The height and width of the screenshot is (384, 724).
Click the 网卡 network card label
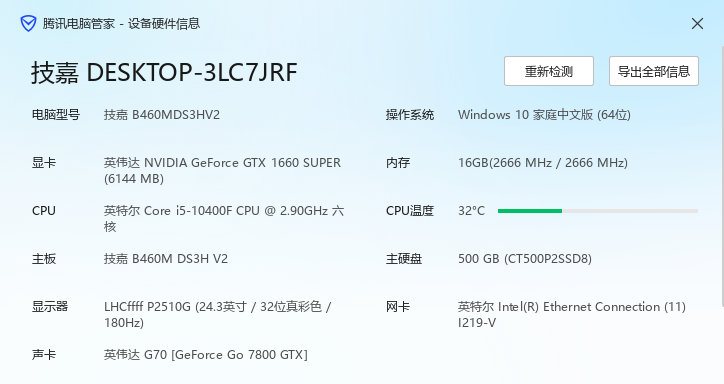398,306
